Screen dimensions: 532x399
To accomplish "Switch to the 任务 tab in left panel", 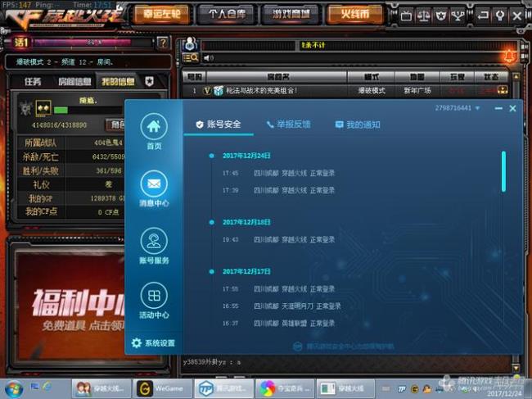I will tap(33, 81).
